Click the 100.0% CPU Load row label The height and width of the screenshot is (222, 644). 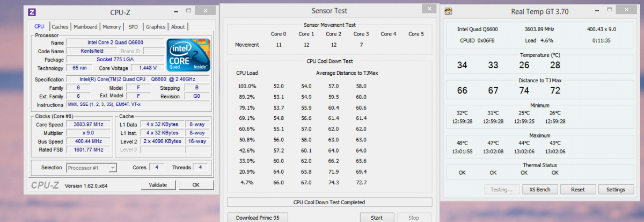247,86
